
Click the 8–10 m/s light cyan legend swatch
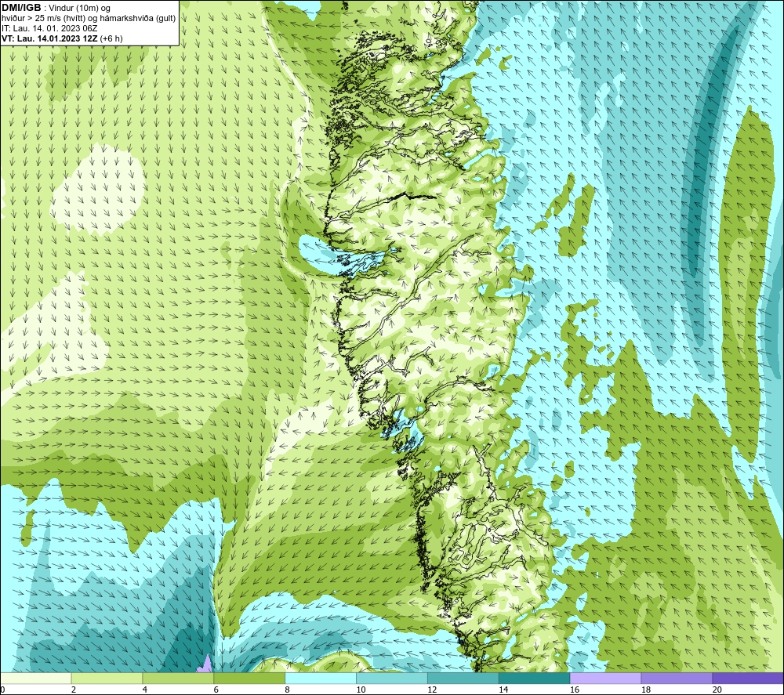(321, 678)
